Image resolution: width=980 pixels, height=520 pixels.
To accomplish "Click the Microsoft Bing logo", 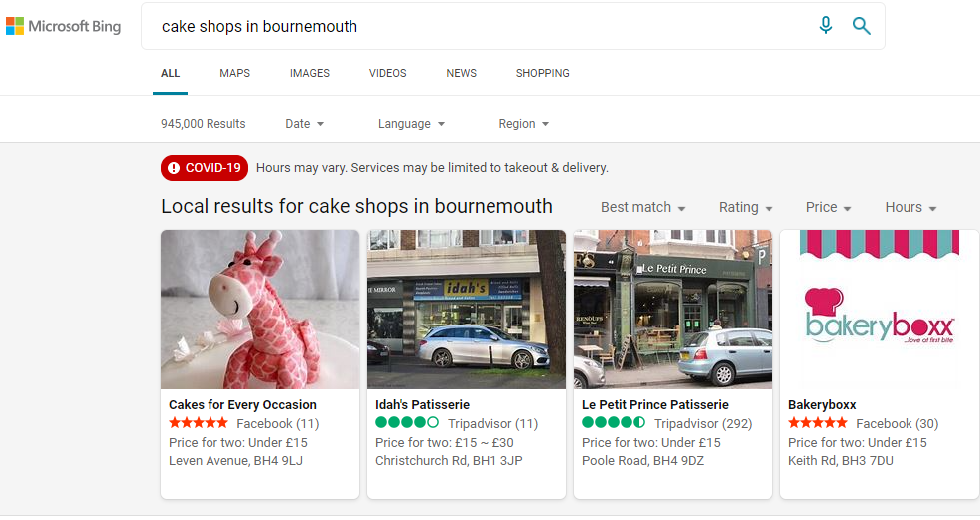I will click(x=64, y=26).
